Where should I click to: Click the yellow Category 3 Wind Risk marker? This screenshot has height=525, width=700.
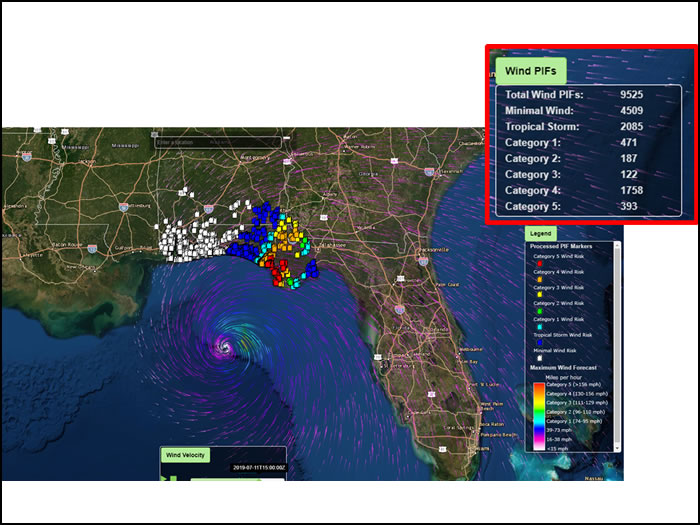pos(540,295)
